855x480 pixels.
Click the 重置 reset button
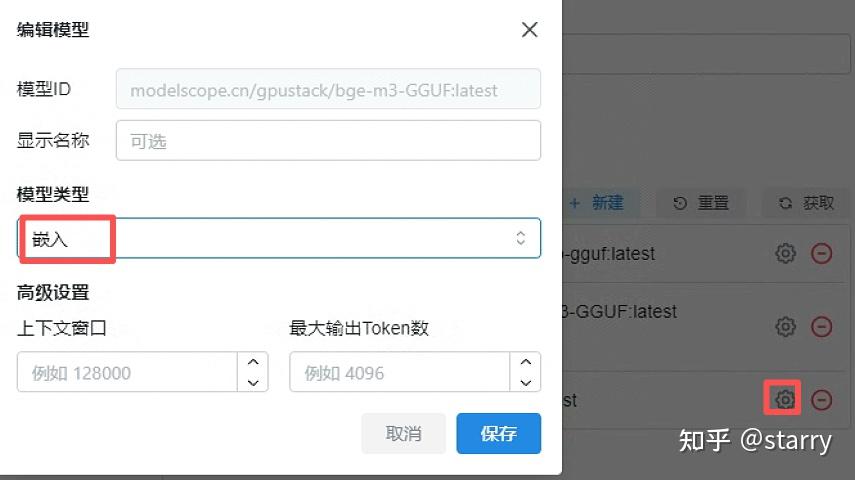click(x=701, y=203)
